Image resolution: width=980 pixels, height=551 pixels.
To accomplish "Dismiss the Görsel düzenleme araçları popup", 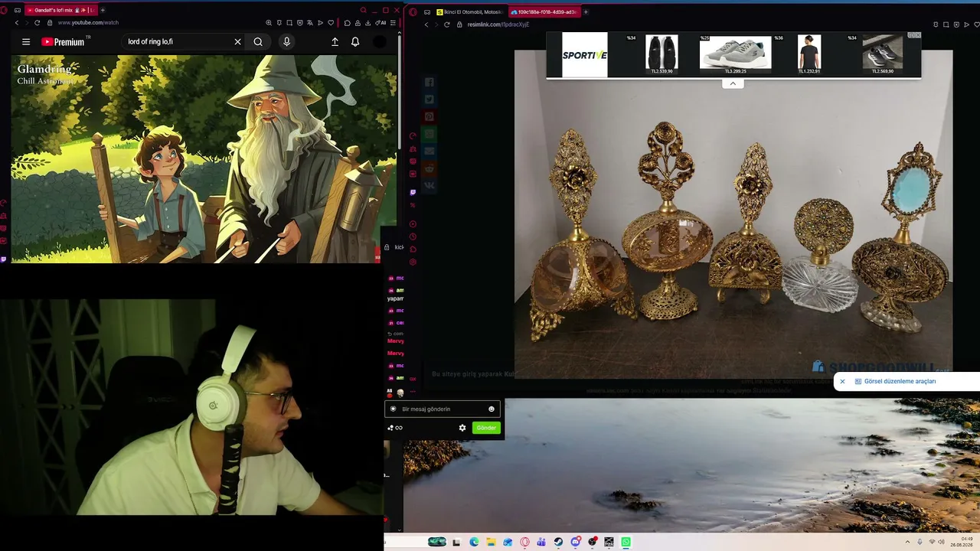I will coord(842,381).
